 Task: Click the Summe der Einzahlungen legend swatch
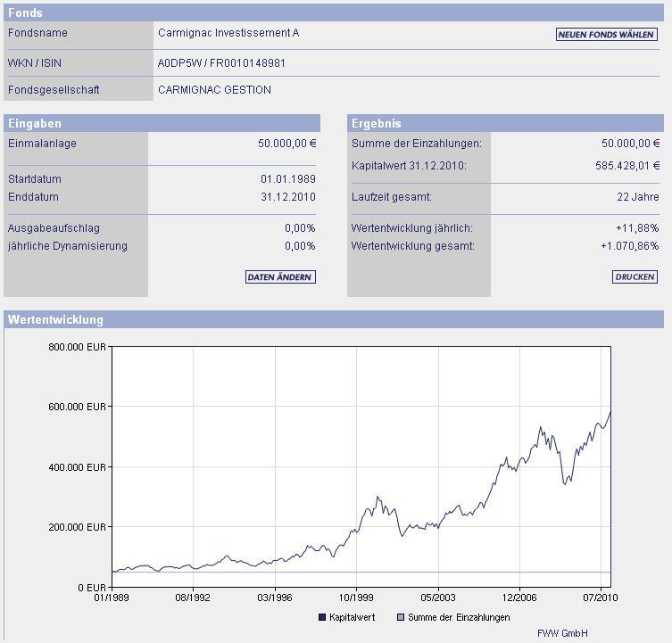[x=401, y=617]
